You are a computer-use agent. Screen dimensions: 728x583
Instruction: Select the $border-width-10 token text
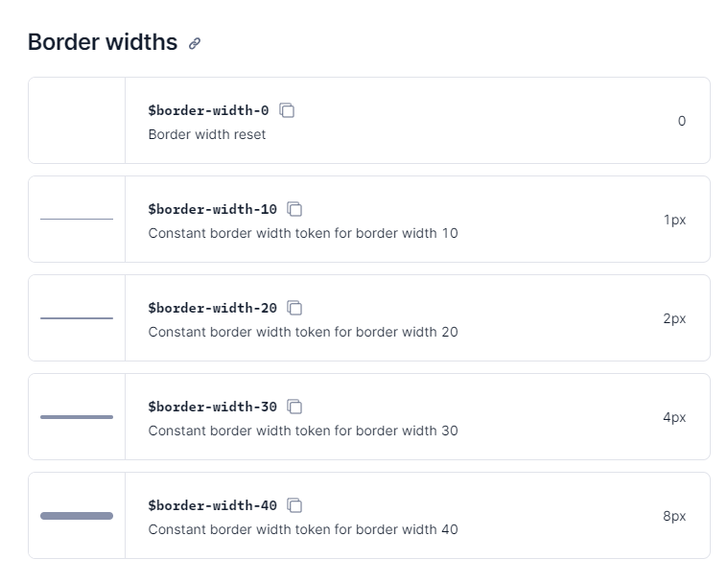click(213, 209)
